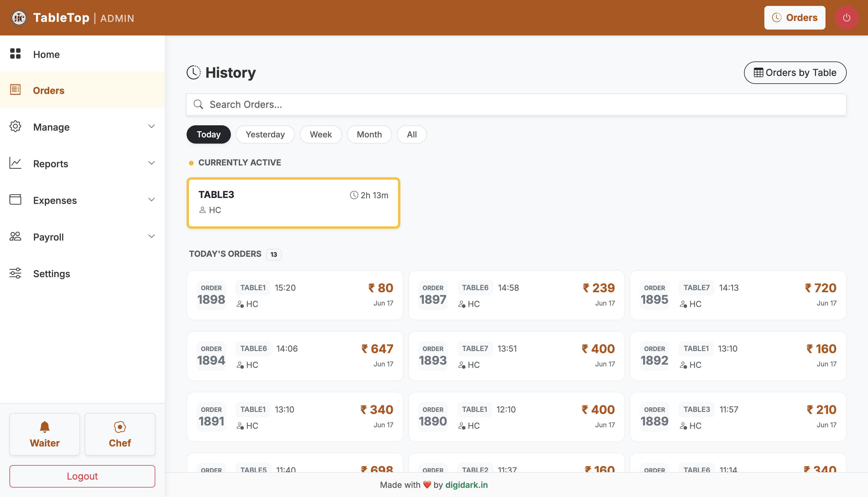Open Orders by Table view
This screenshot has width=868, height=497.
point(795,72)
